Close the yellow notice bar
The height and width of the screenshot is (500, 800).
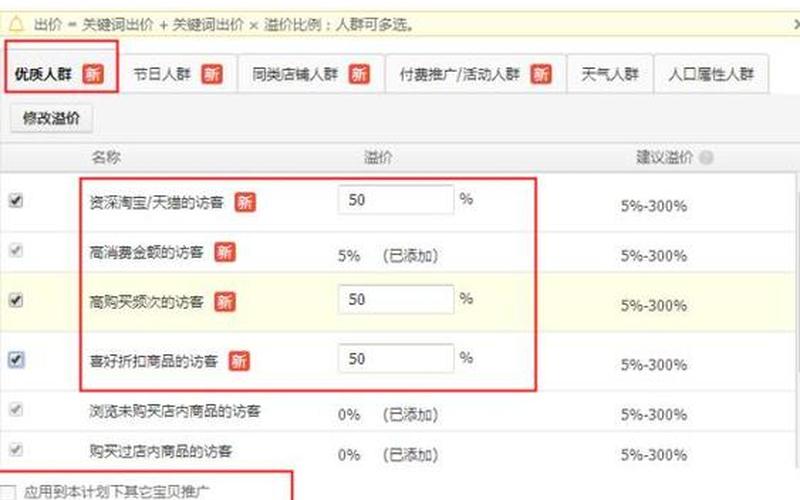click(796, 24)
